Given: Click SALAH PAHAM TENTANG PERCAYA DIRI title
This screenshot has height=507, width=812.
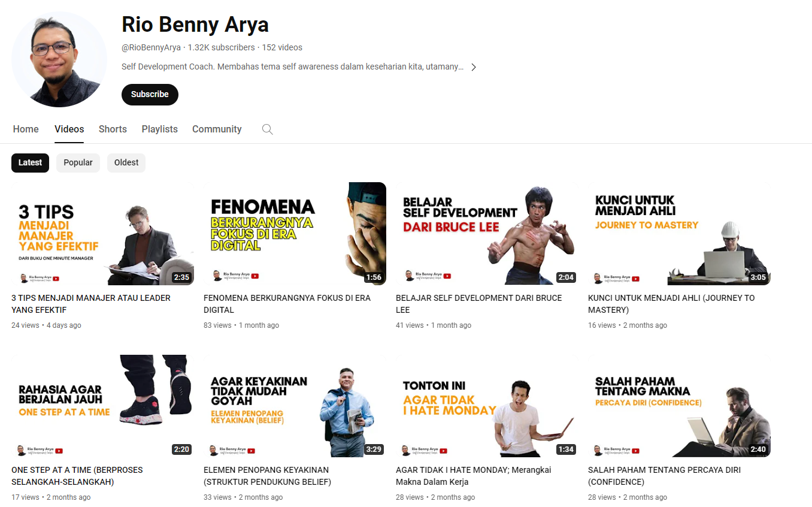Looking at the screenshot, I should (664, 476).
